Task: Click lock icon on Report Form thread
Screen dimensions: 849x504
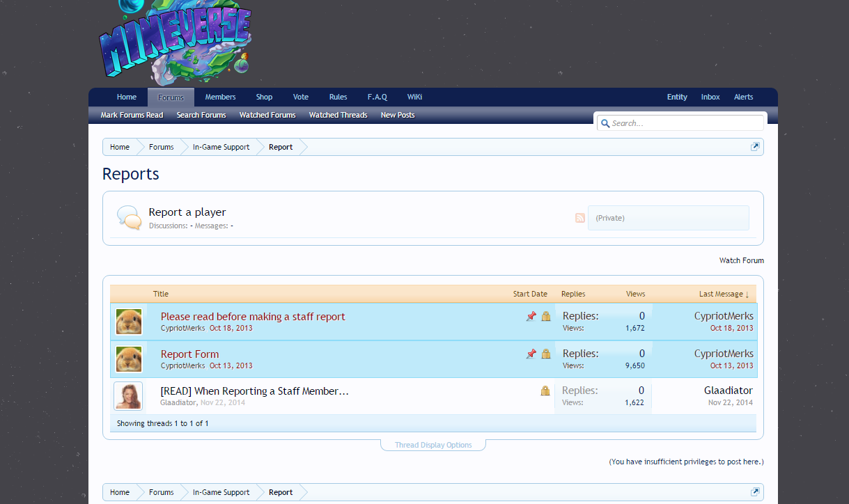Action: [x=546, y=354]
